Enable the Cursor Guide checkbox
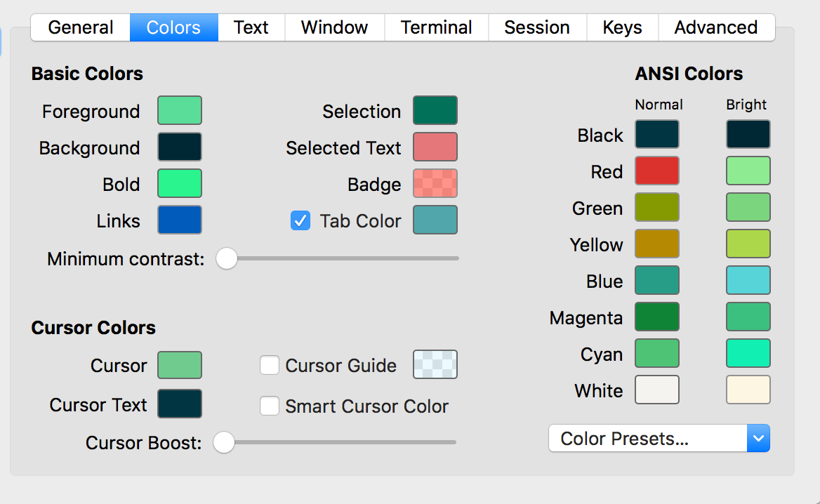This screenshot has height=504, width=820. 270,366
